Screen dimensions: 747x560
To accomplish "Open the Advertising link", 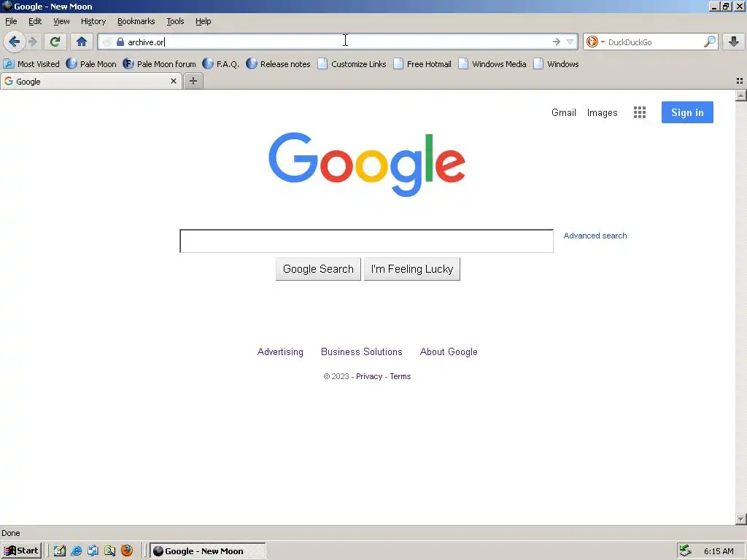I will 280,352.
